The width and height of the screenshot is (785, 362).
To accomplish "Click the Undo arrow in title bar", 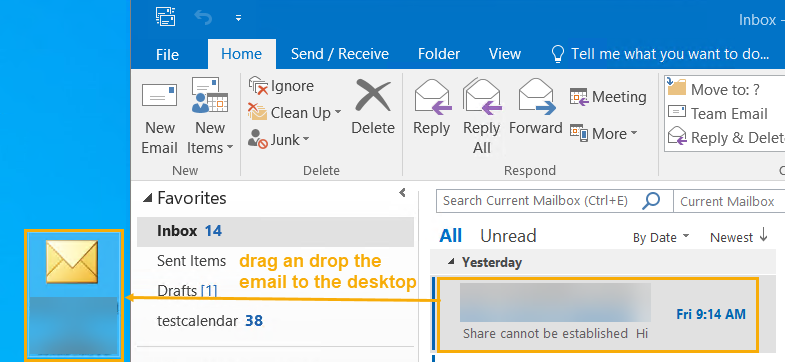I will [x=203, y=18].
